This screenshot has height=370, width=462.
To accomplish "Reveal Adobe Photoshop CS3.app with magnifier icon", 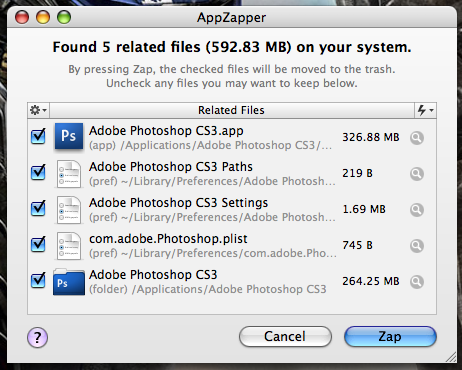I will coord(417,138).
